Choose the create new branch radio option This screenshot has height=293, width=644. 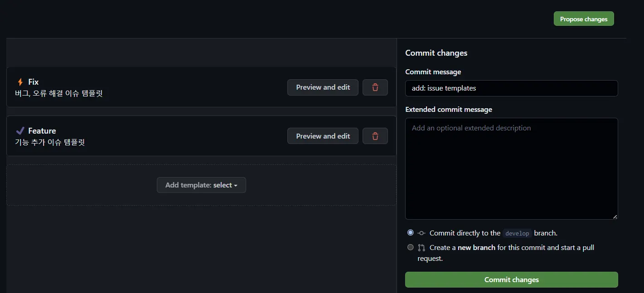click(x=411, y=247)
